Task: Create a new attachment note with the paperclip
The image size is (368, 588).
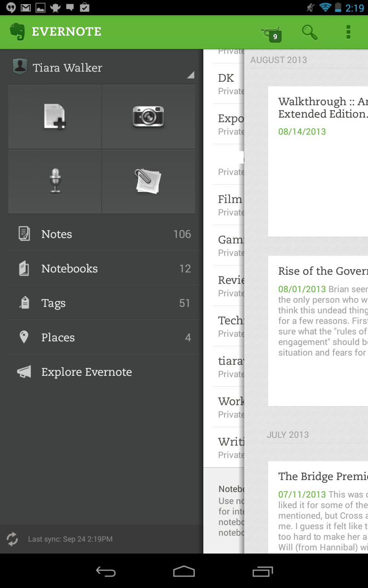Action: click(x=148, y=181)
